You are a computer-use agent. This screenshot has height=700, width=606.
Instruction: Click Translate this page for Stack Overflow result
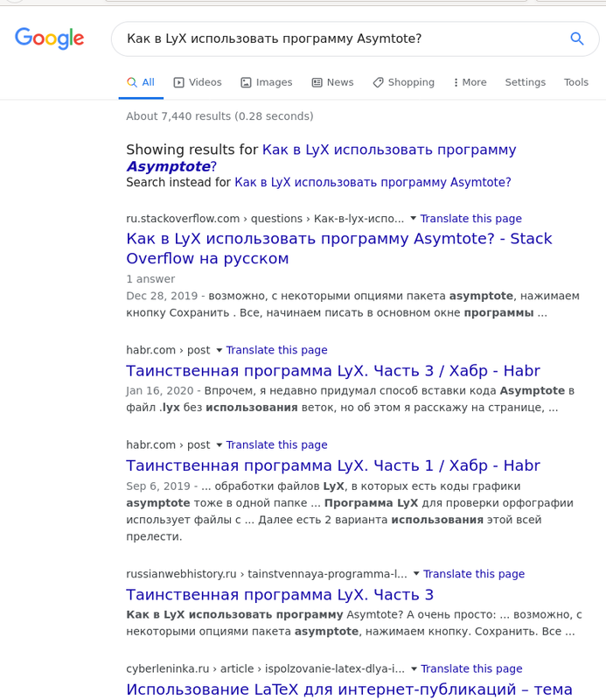(470, 218)
